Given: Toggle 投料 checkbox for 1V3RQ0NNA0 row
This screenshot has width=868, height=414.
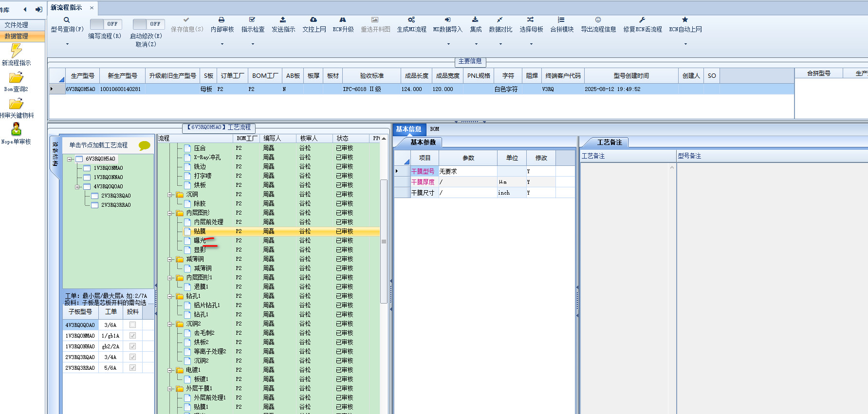Looking at the screenshot, I should pyautogui.click(x=132, y=346).
